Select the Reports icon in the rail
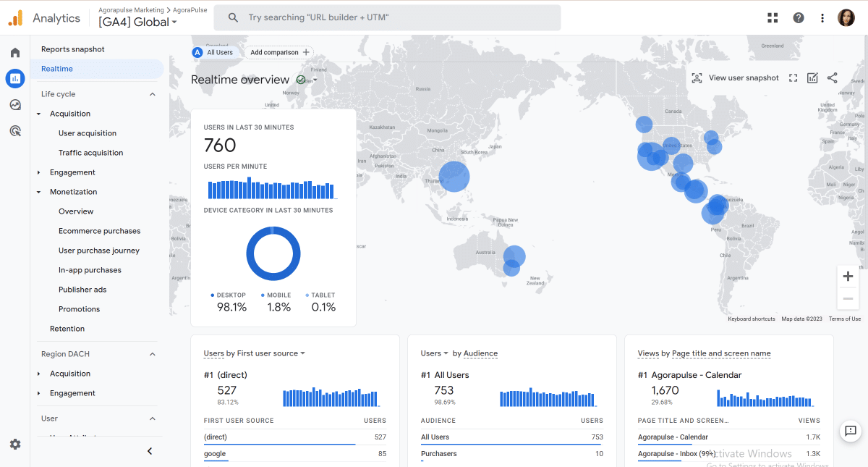 point(15,78)
